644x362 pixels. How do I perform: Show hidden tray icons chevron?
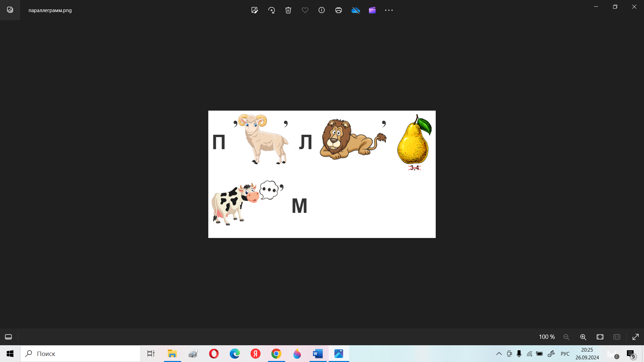pyautogui.click(x=499, y=354)
